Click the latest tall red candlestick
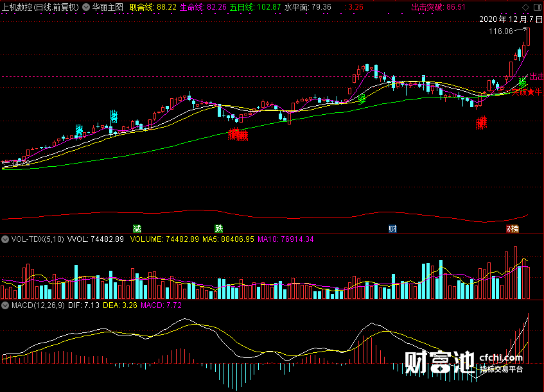The image size is (544, 392). click(528, 37)
